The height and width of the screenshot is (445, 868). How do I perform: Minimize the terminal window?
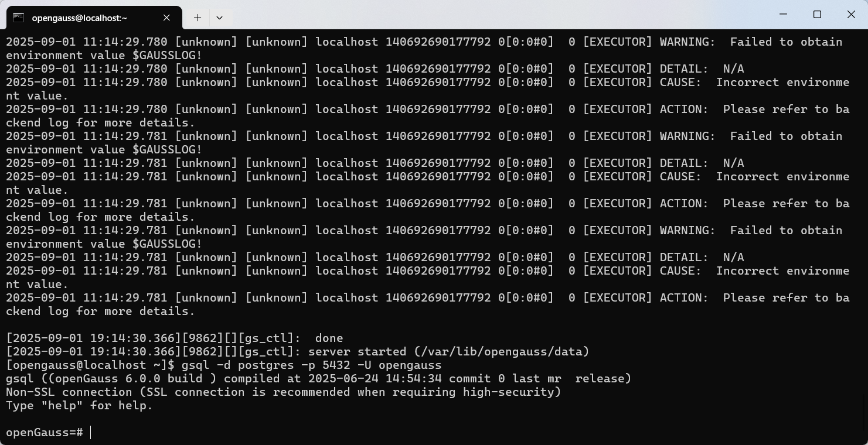pos(783,15)
